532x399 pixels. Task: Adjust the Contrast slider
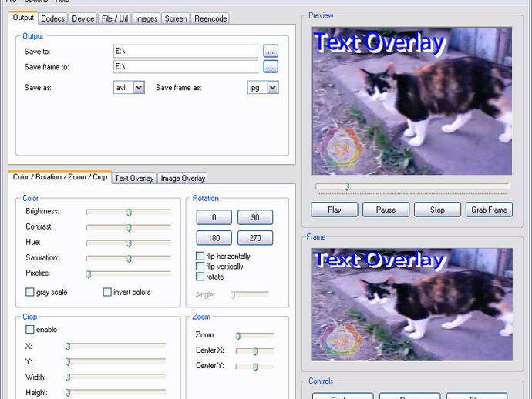pos(129,227)
